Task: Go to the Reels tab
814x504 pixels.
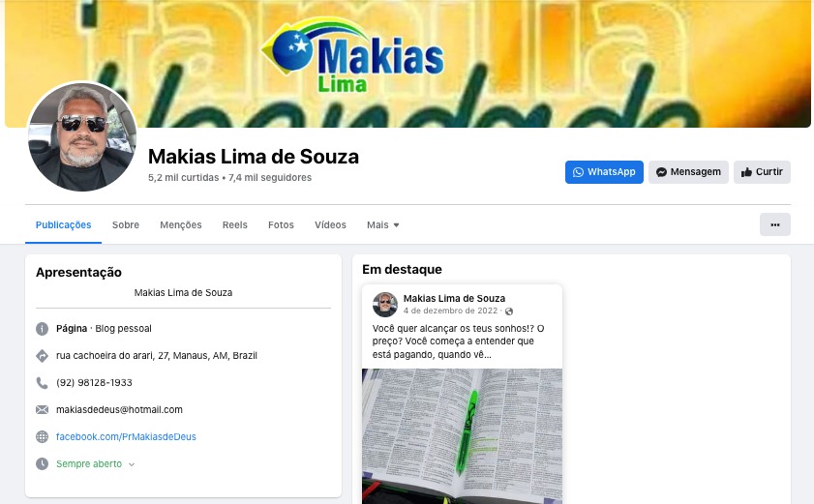Action: 234,224
